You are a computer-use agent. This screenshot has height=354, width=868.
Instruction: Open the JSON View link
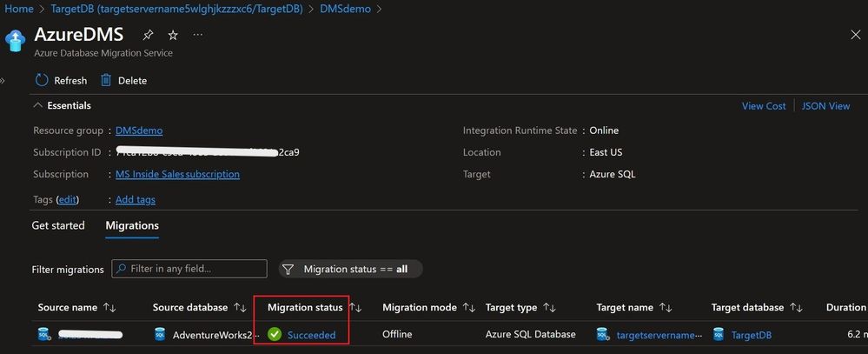click(825, 106)
